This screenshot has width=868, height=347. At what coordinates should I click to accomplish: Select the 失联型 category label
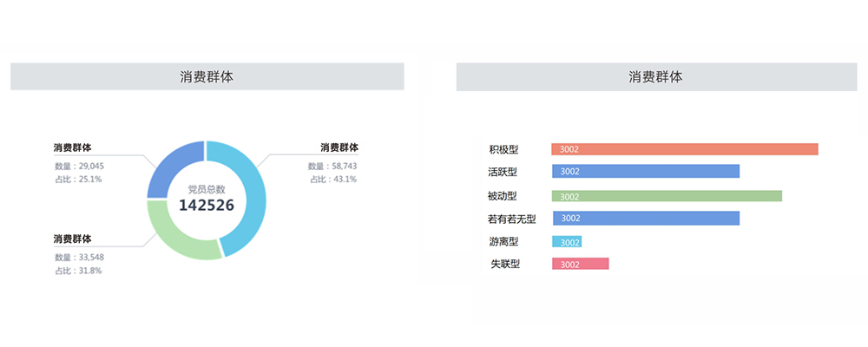(505, 264)
